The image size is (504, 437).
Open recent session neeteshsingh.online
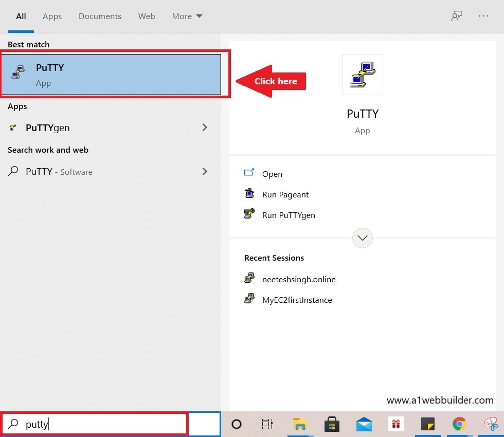[x=299, y=279]
